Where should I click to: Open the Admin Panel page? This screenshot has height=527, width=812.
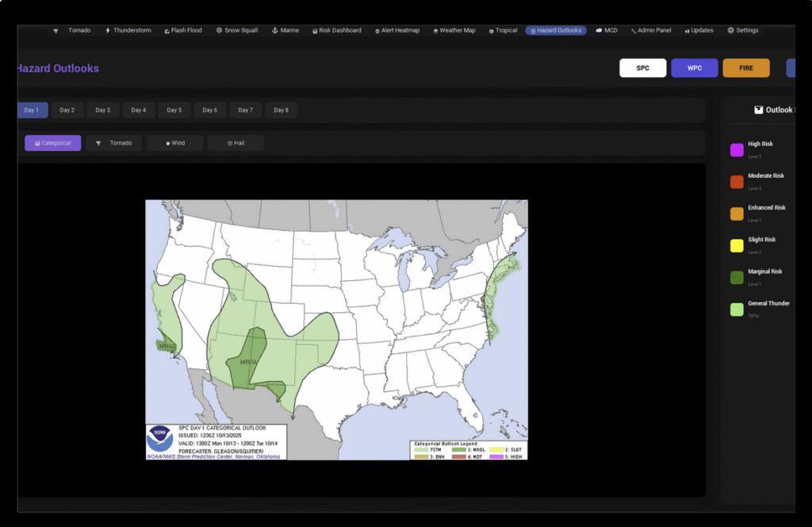coord(651,31)
